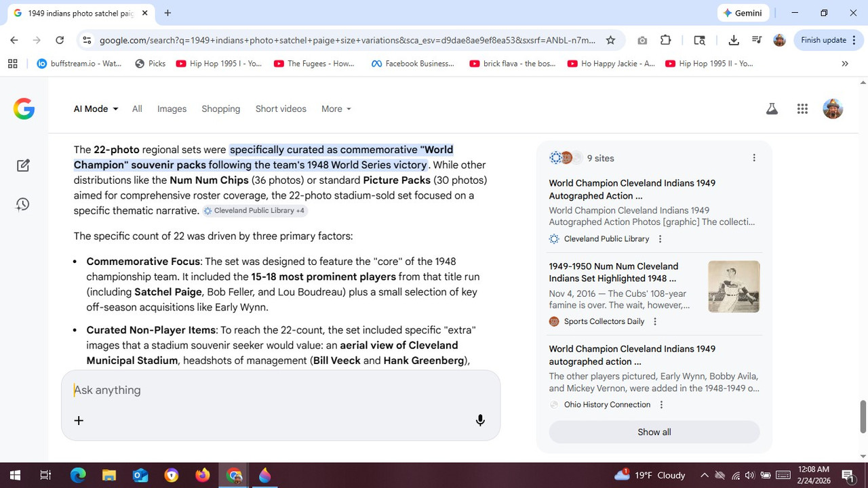Bookmark this page with the star icon

(610, 40)
